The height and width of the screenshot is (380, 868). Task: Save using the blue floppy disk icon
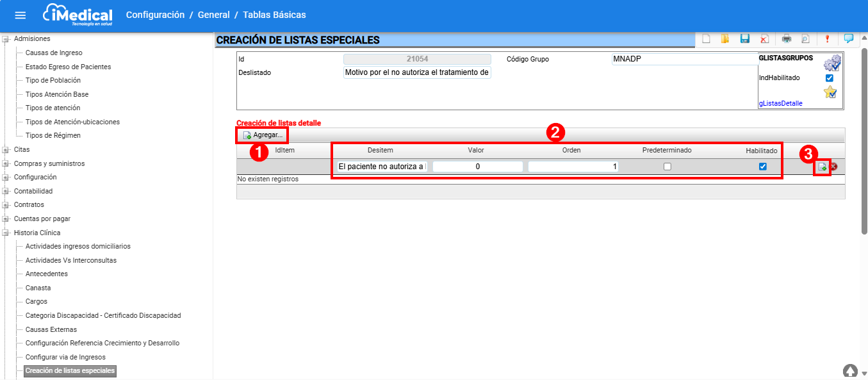[x=744, y=39]
